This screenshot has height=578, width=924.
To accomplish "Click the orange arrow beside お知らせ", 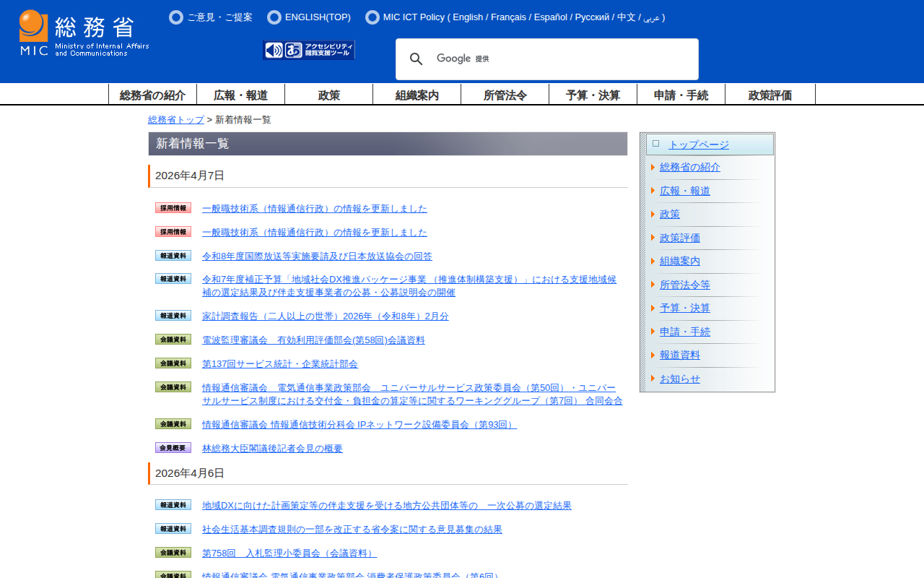I will click(653, 379).
